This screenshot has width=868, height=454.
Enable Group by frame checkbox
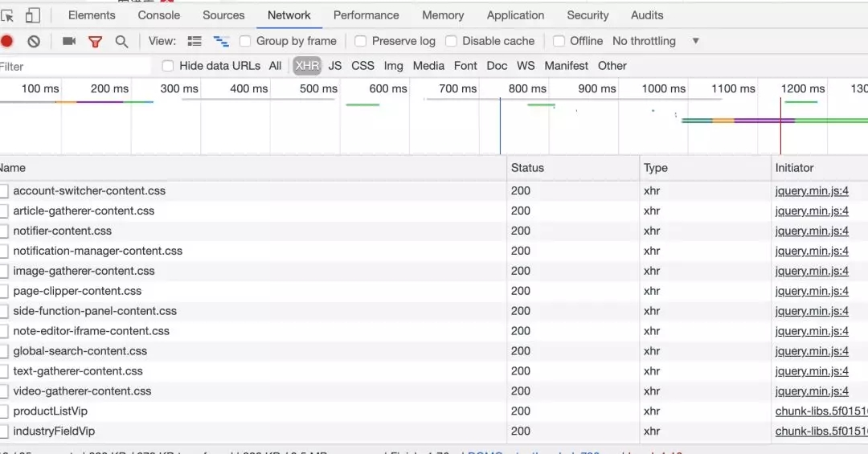245,41
